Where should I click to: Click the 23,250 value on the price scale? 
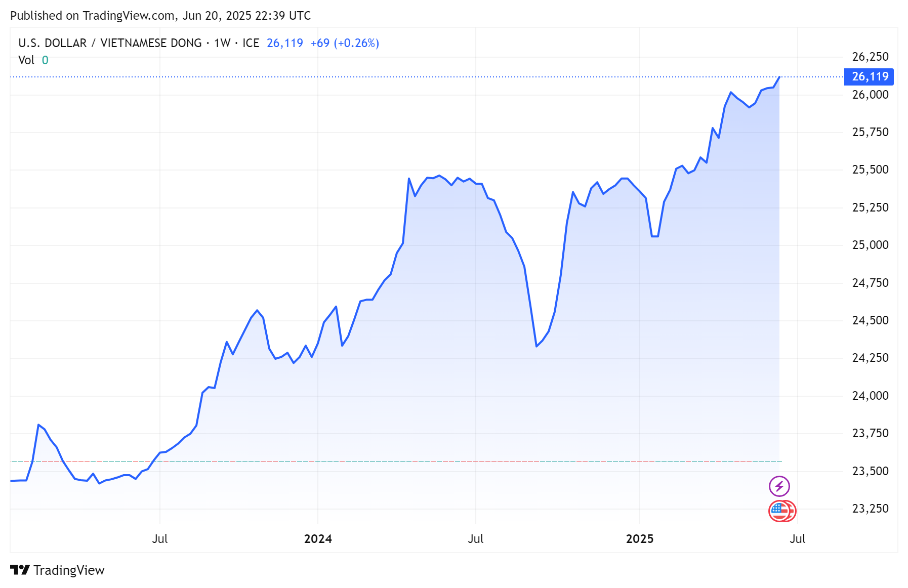[x=871, y=509]
